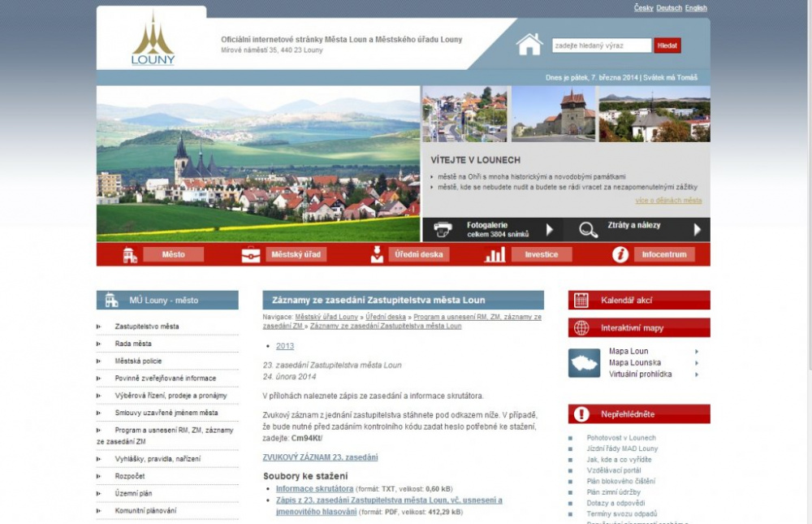The image size is (812, 524).
Task: Click the Investice bar chart icon
Action: point(495,254)
